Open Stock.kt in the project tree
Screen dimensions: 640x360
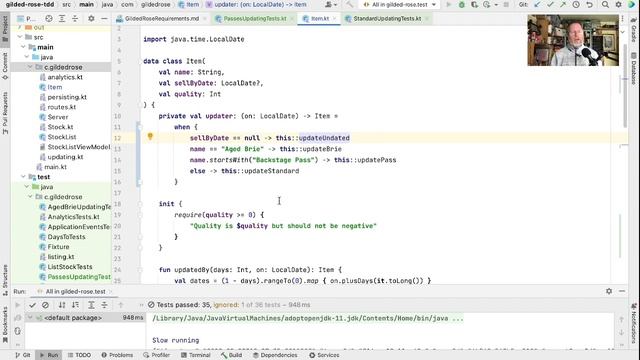tap(60, 127)
